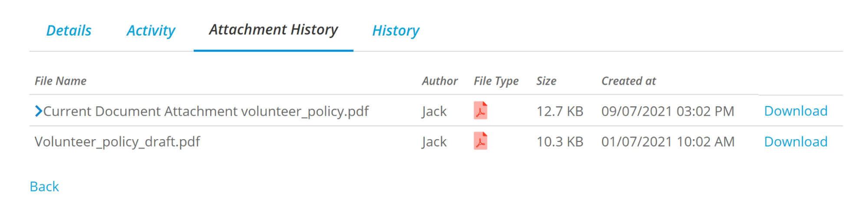Click PDF icon for volunteer_policy.pdf
Viewport: 868px width, 212px height.
tap(480, 110)
